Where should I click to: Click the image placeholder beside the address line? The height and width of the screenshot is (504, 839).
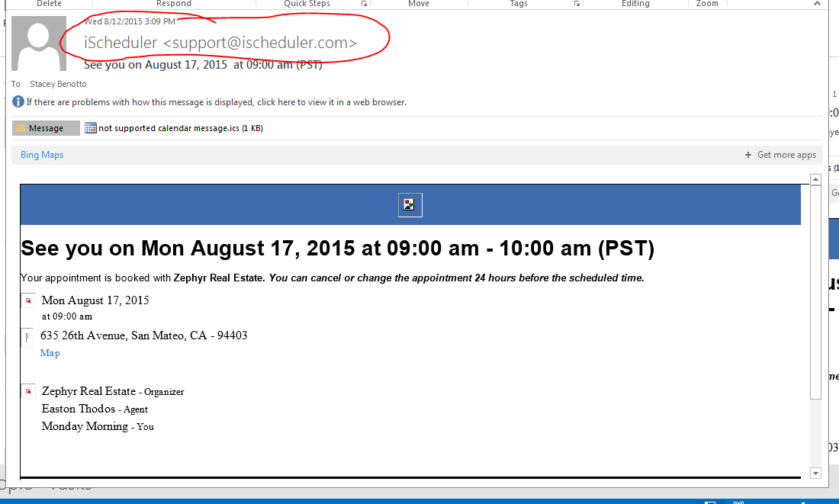point(27,337)
